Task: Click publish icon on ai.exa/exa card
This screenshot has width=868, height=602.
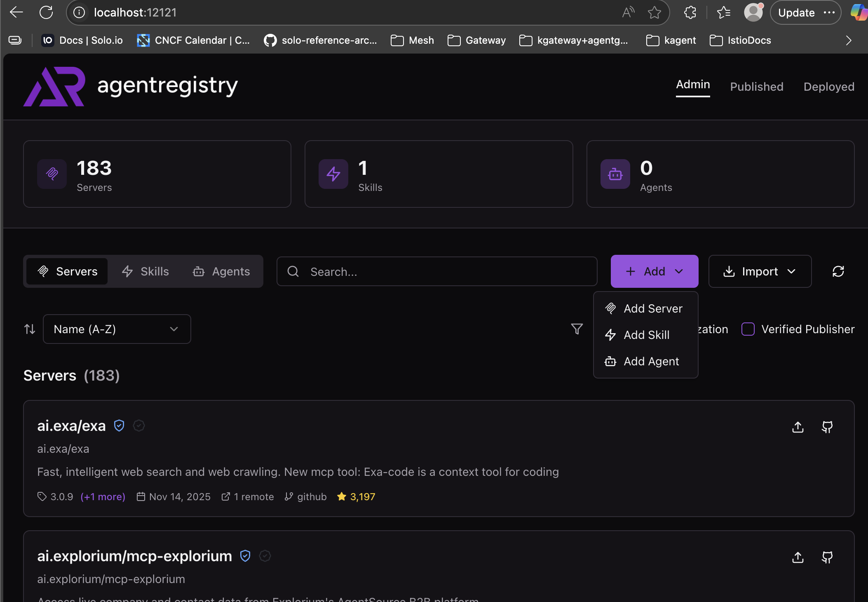Action: click(x=798, y=427)
